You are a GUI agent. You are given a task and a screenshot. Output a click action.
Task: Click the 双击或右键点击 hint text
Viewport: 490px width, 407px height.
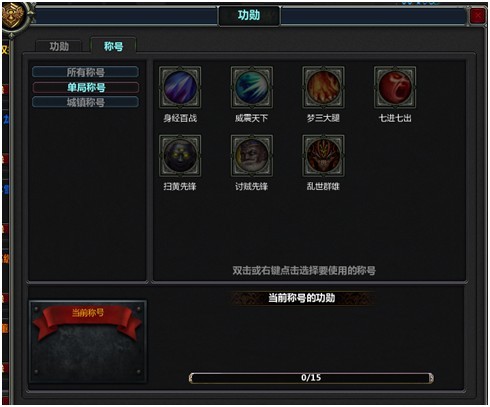[304, 270]
